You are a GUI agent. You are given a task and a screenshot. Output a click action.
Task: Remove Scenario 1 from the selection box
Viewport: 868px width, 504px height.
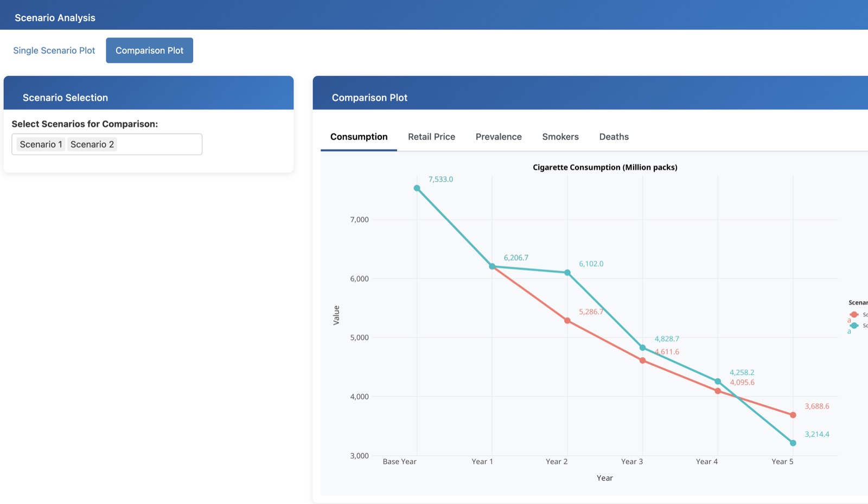[x=40, y=144]
